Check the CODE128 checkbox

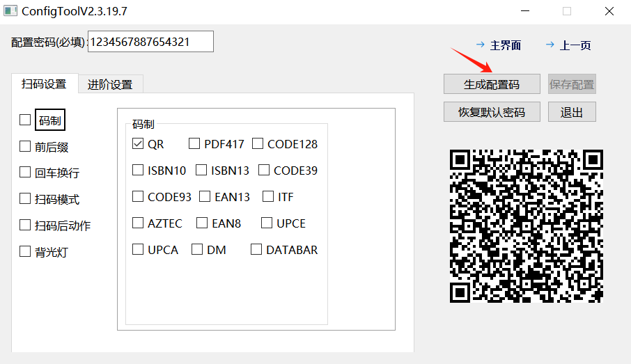(258, 143)
